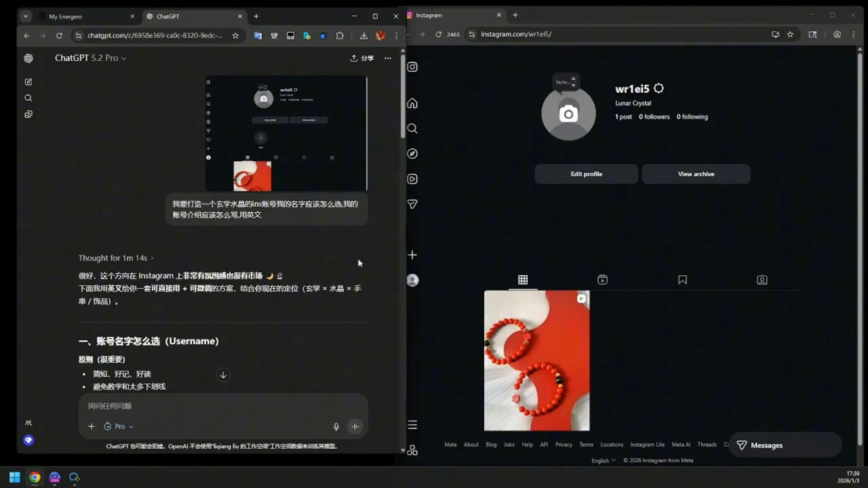Open Instagram Search from the sidebar
Viewport: 868px width, 488px height.
click(412, 129)
